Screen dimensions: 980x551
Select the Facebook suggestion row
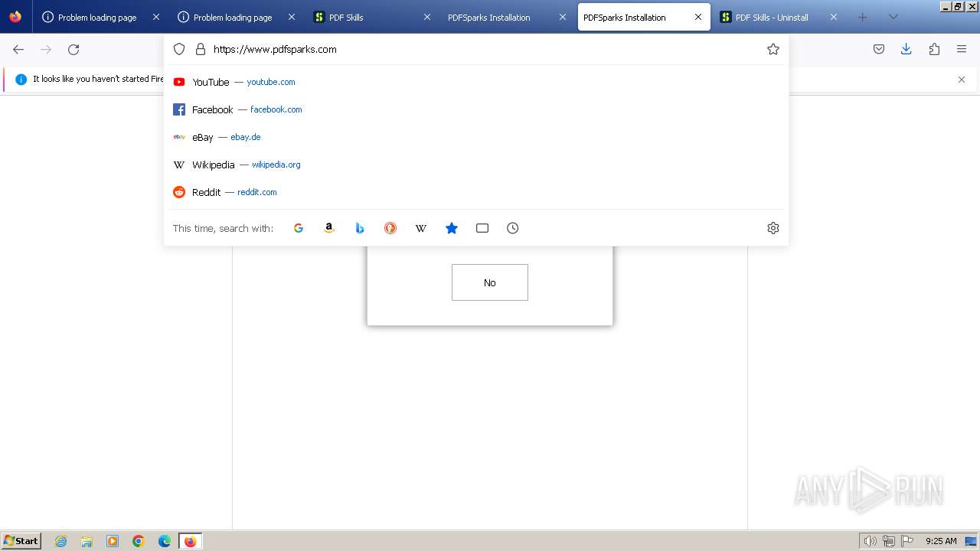pyautogui.click(x=476, y=109)
